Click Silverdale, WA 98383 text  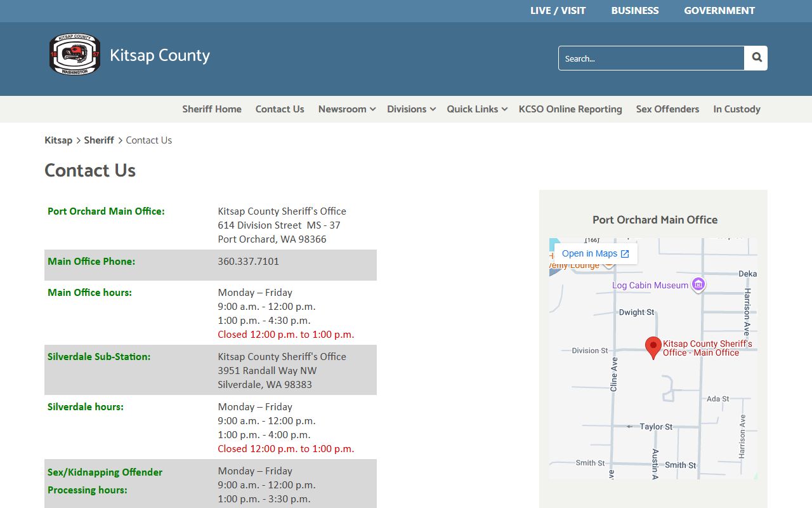[x=265, y=384]
